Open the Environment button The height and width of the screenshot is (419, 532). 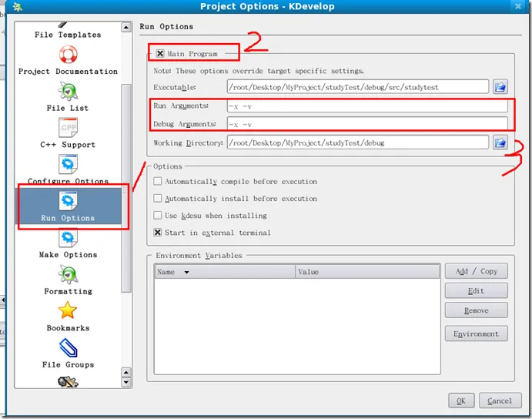click(x=477, y=334)
